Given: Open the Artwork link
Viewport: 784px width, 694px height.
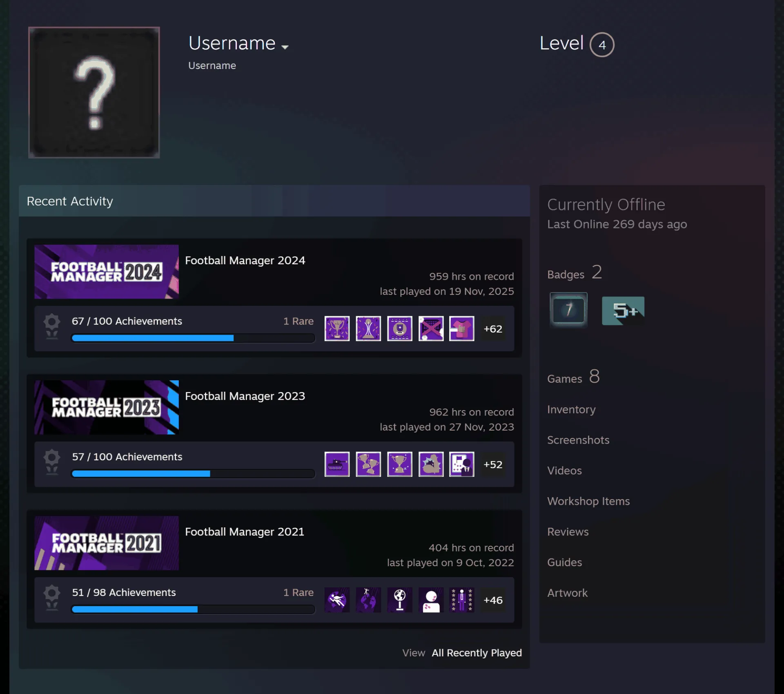Looking at the screenshot, I should (568, 593).
